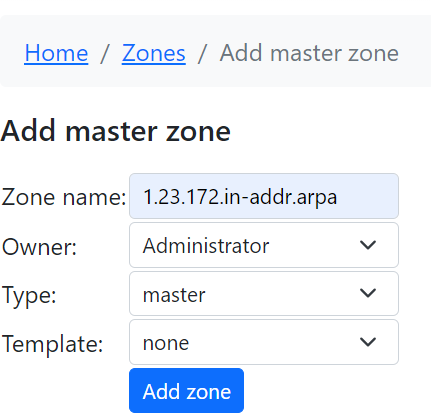Click the 'Zone name:' label

coord(64,197)
